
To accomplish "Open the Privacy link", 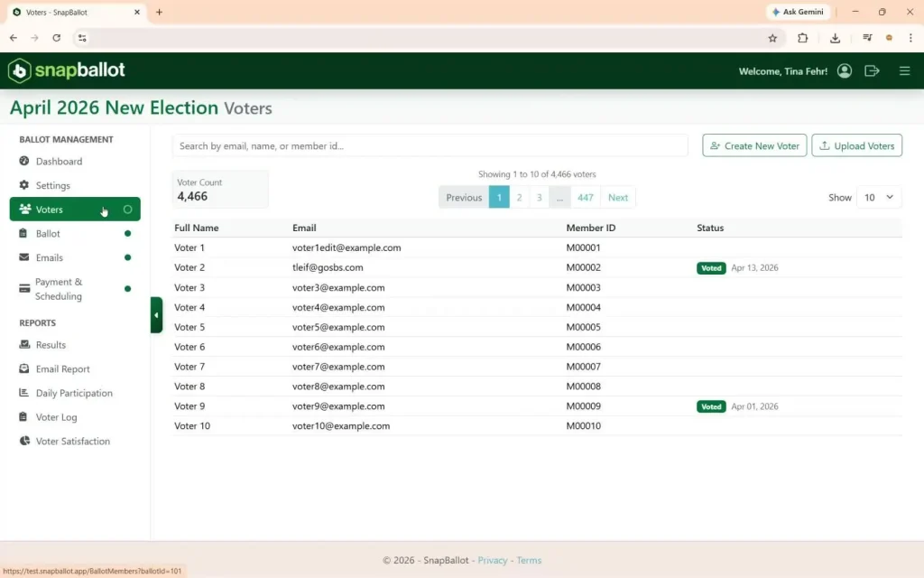I will pos(493,560).
